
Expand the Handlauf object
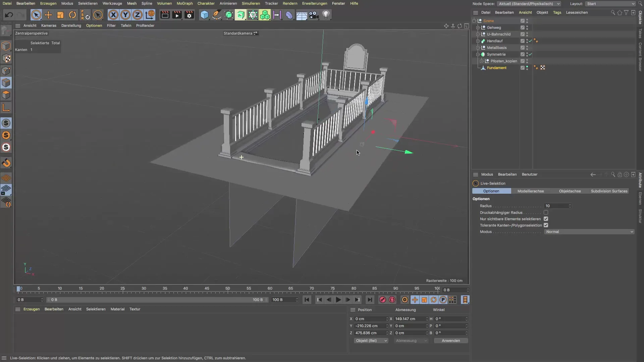(x=478, y=41)
